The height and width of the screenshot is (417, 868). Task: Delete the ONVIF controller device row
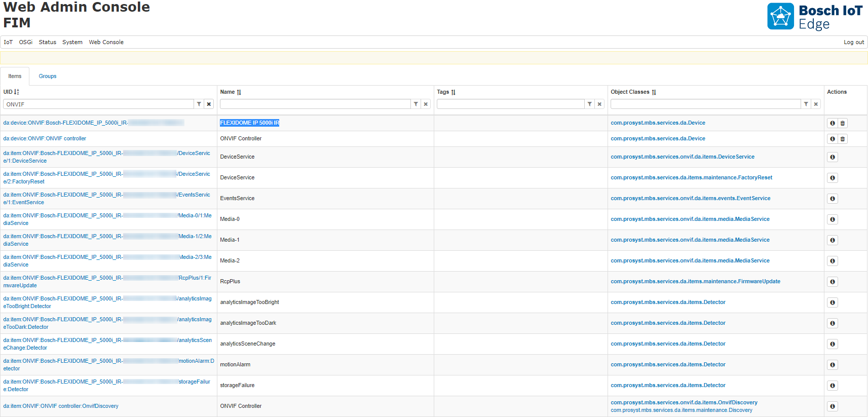843,139
